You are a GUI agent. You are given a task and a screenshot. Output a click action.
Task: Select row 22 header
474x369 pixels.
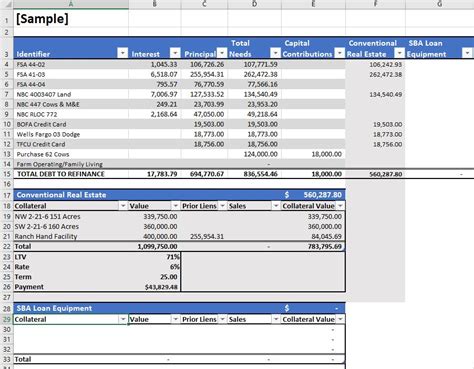click(7, 247)
